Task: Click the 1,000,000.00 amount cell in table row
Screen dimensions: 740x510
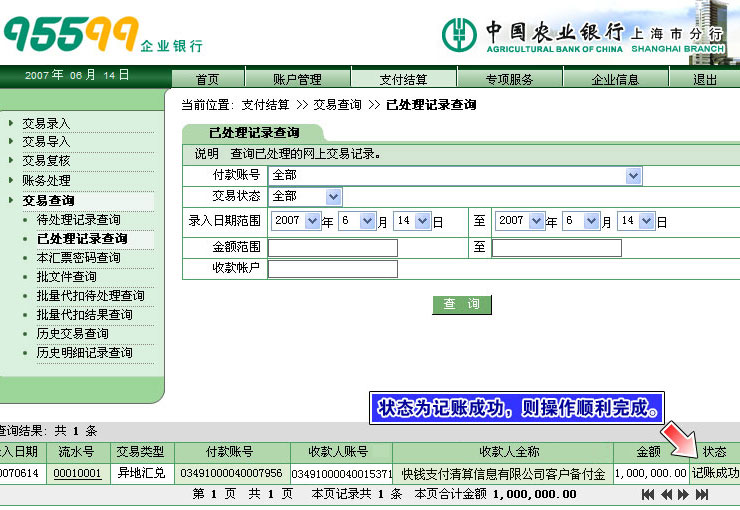Action: pyautogui.click(x=650, y=473)
